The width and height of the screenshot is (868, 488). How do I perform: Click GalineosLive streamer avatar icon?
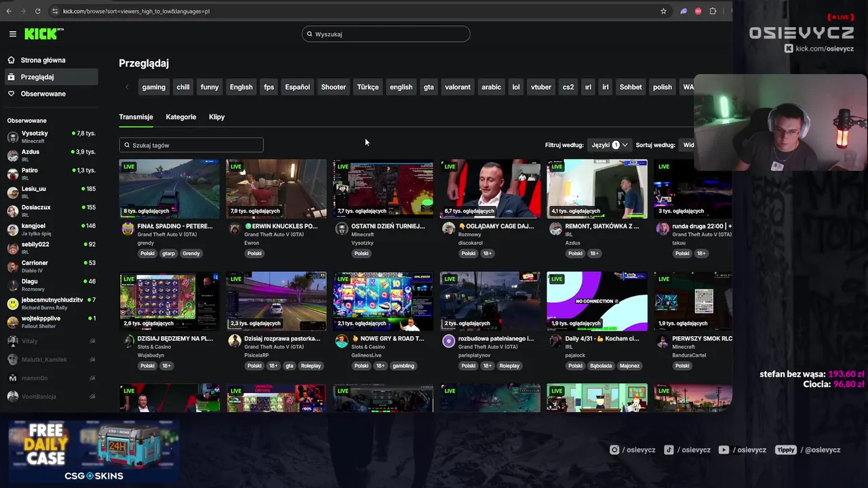point(342,342)
